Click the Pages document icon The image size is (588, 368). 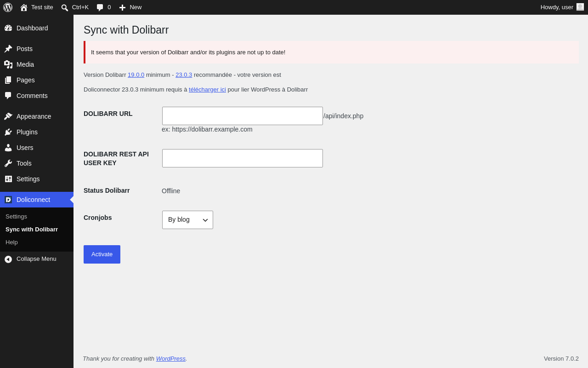(x=8, y=80)
